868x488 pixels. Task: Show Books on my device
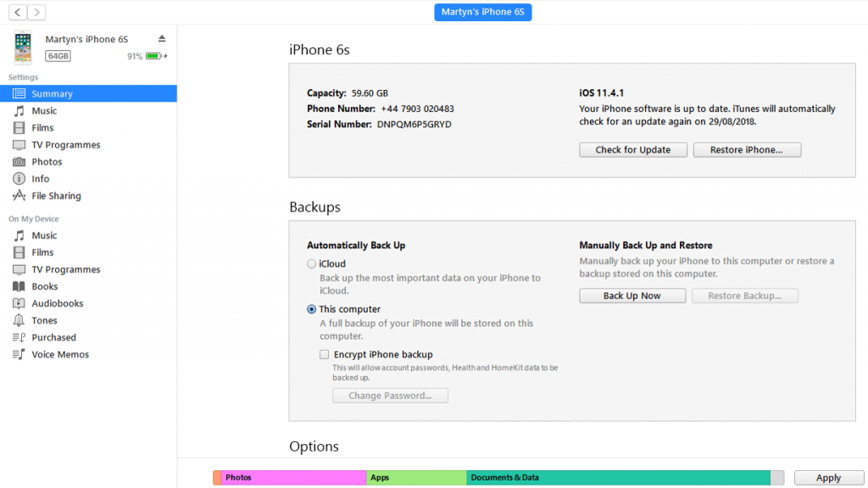pos(88,286)
